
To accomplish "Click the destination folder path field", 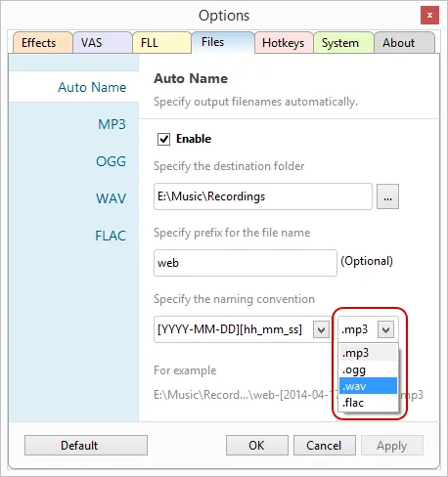I will click(263, 196).
